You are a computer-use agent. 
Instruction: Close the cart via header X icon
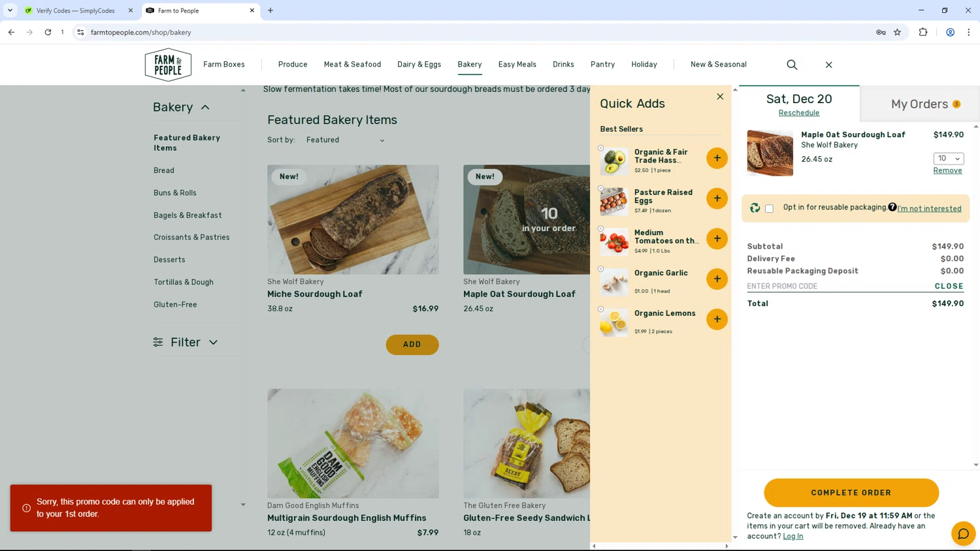coord(828,65)
